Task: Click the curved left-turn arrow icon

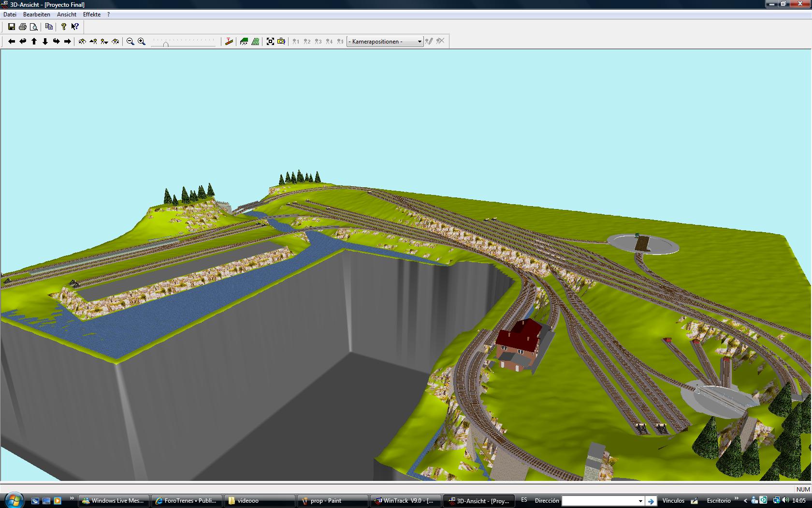Action: 23,42
